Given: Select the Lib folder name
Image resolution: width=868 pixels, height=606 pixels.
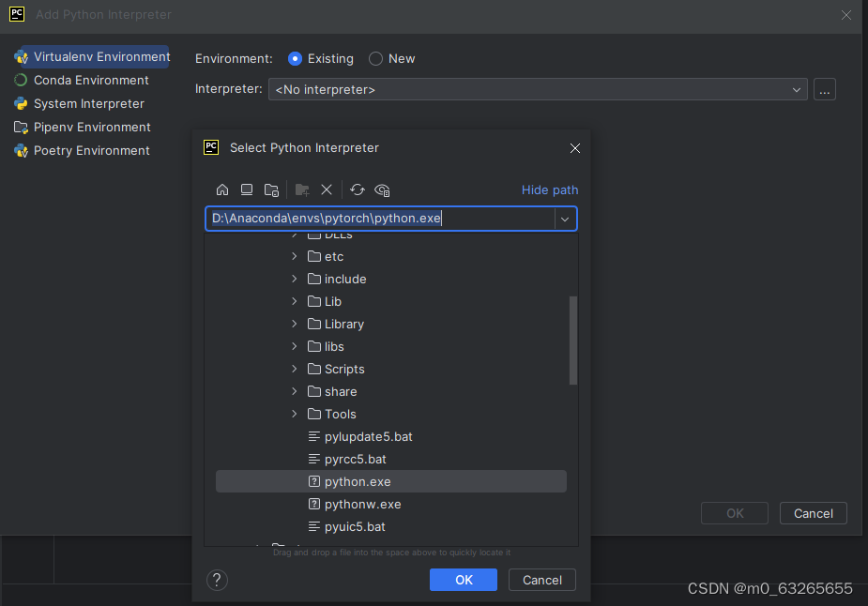Looking at the screenshot, I should (x=333, y=302).
